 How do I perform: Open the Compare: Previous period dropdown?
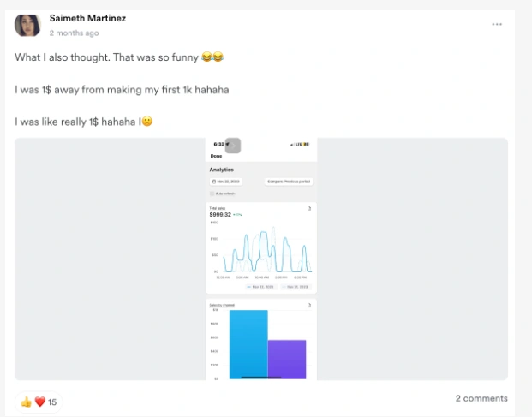tap(288, 182)
